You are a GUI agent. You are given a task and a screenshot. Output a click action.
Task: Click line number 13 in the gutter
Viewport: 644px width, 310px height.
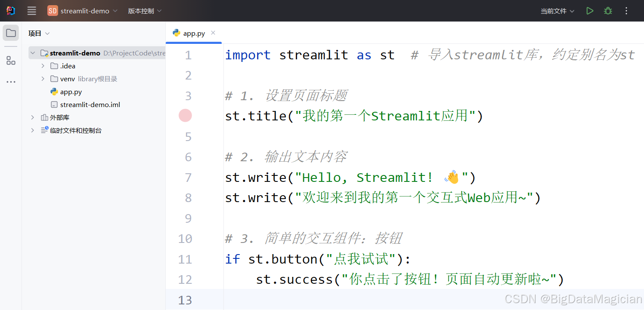[x=185, y=300]
